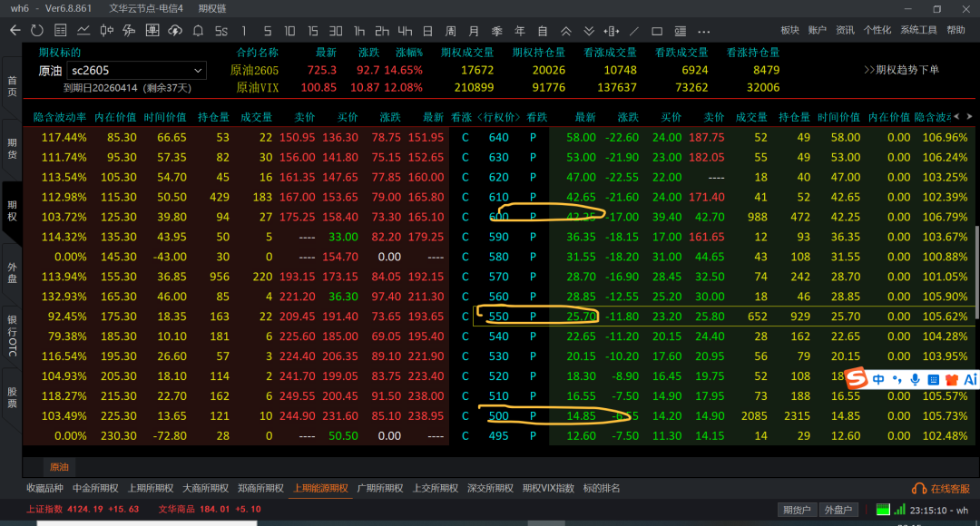Select the 1h period
Viewport: 980px width, 526px height.
tap(358, 31)
